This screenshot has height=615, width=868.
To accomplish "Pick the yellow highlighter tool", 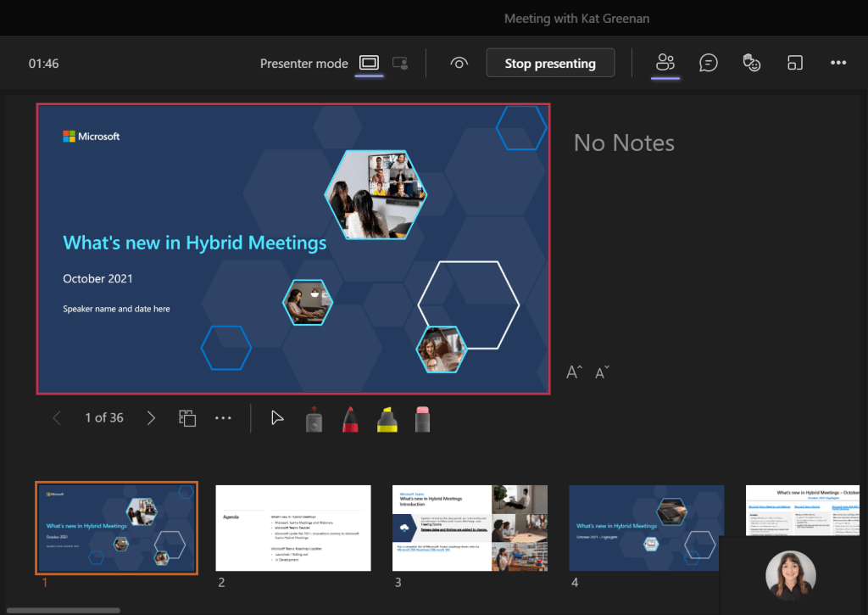I will tap(388, 417).
